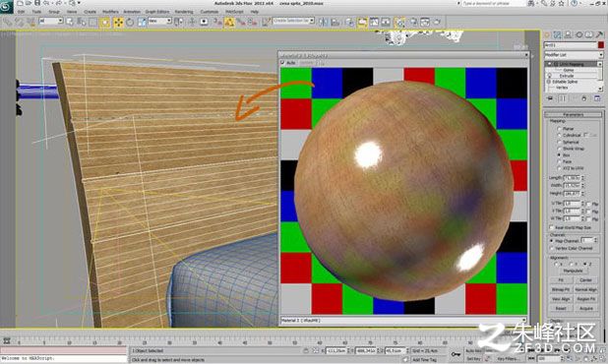Open the Modify panel tab icon

coord(557,34)
